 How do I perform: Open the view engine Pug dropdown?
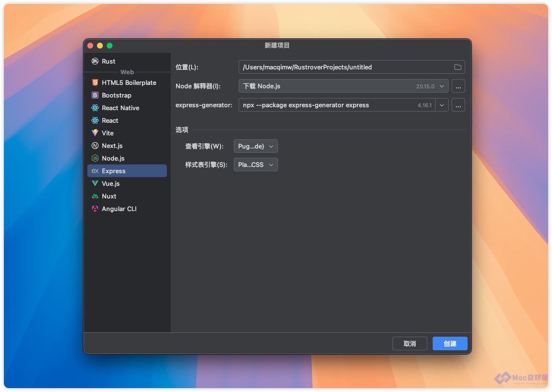(256, 146)
